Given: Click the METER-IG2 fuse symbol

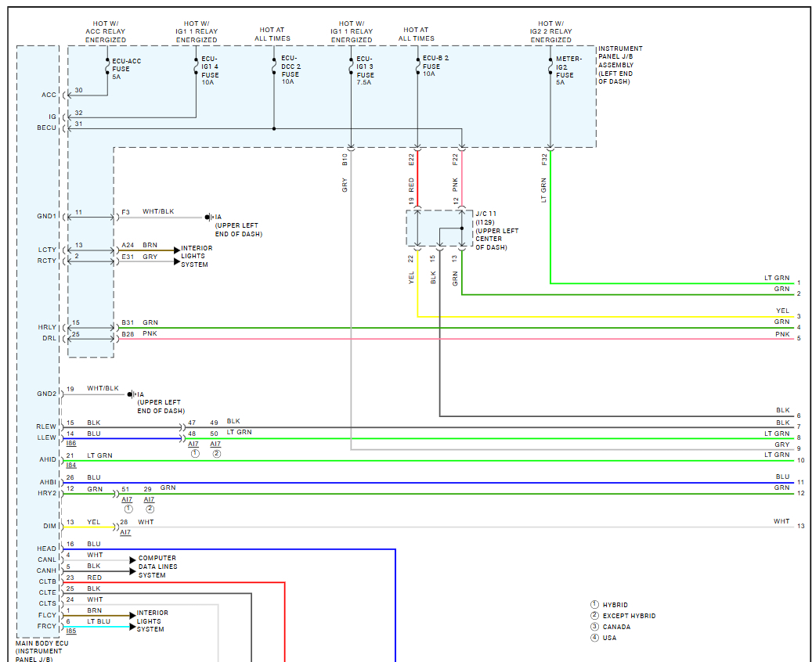Looking at the screenshot, I should pos(550,67).
